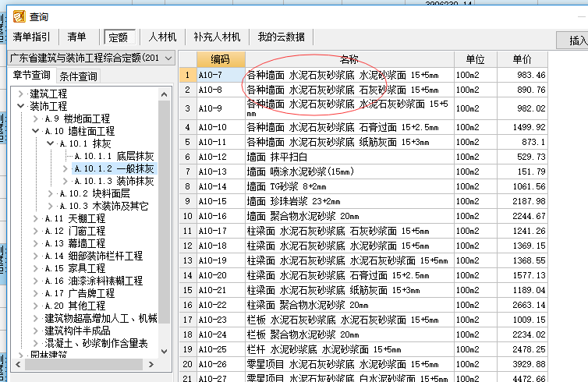Click the tree vertical scrollbar thumb
This screenshot has height=382, width=588.
165,212
